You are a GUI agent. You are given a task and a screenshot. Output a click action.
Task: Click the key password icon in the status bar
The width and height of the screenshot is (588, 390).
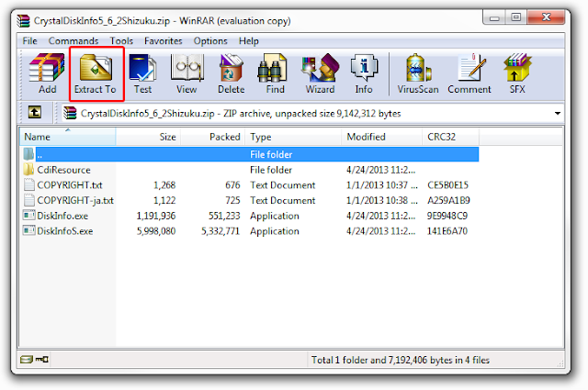pyautogui.click(x=42, y=360)
